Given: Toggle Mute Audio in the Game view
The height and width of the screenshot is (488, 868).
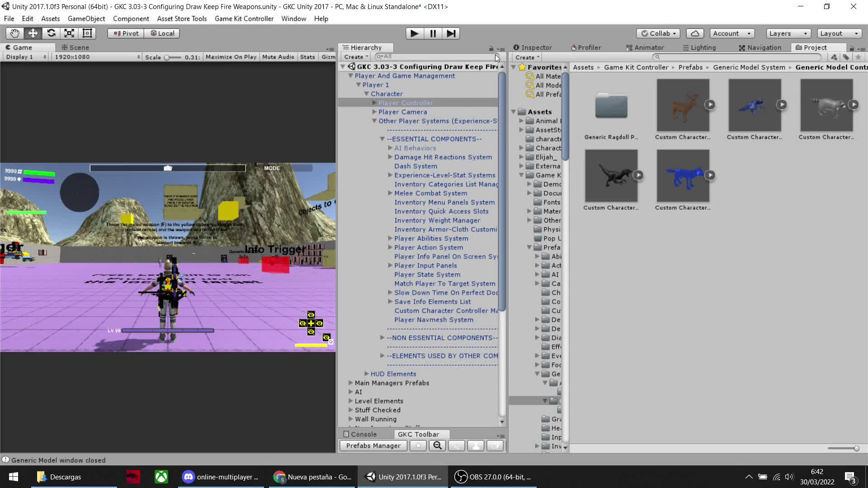Looking at the screenshot, I should [278, 56].
